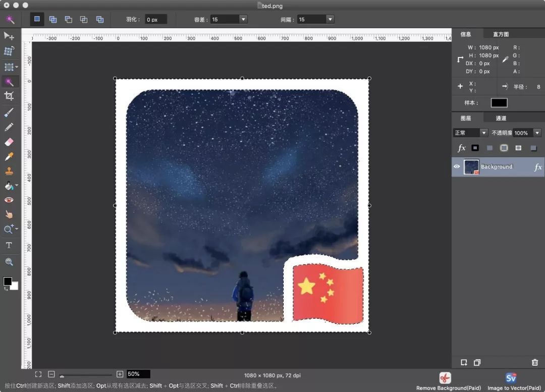
Task: Select the Pencil tool
Action: (9, 127)
